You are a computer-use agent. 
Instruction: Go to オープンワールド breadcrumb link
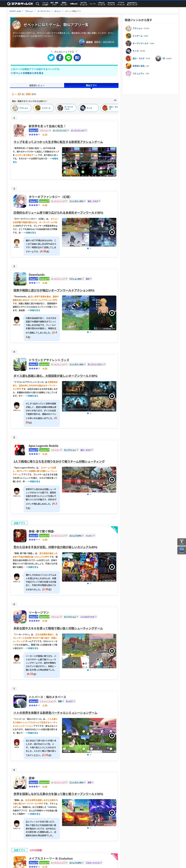[x=44, y=11]
